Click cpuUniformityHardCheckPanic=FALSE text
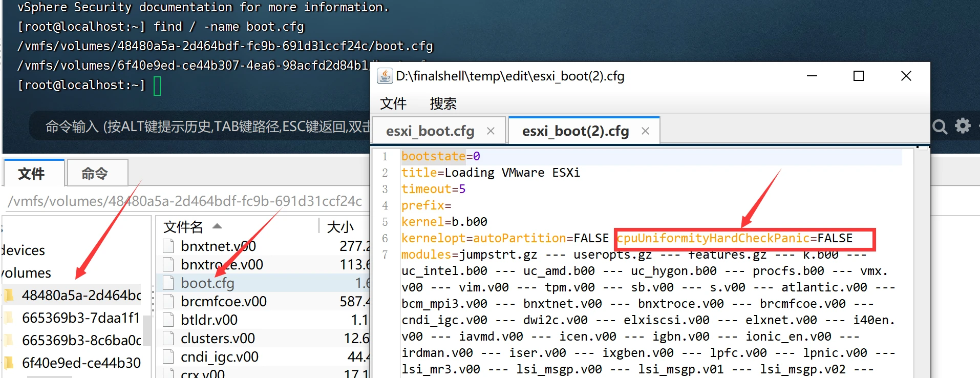Viewport: 980px width, 378px height. pos(735,238)
